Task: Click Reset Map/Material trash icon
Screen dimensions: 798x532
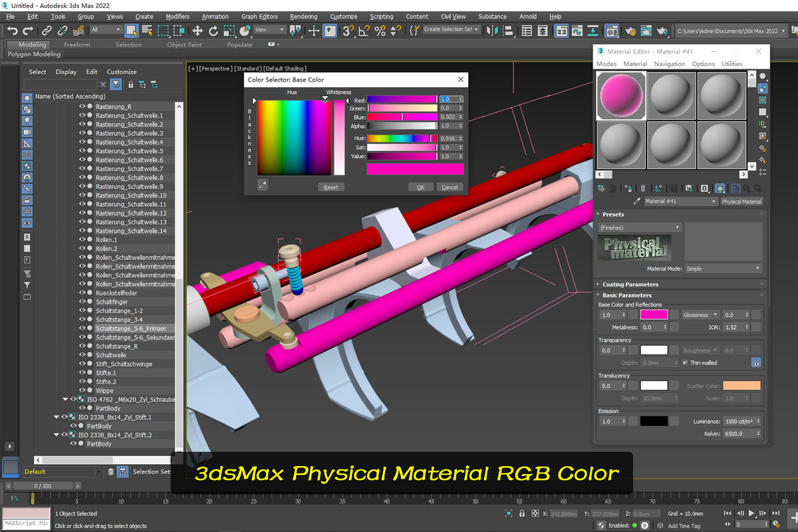Action: pos(643,189)
